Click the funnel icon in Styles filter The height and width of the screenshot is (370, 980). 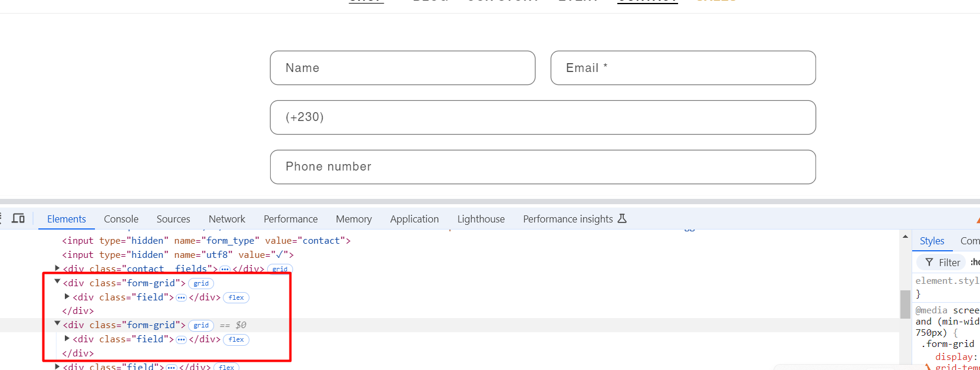tap(929, 262)
